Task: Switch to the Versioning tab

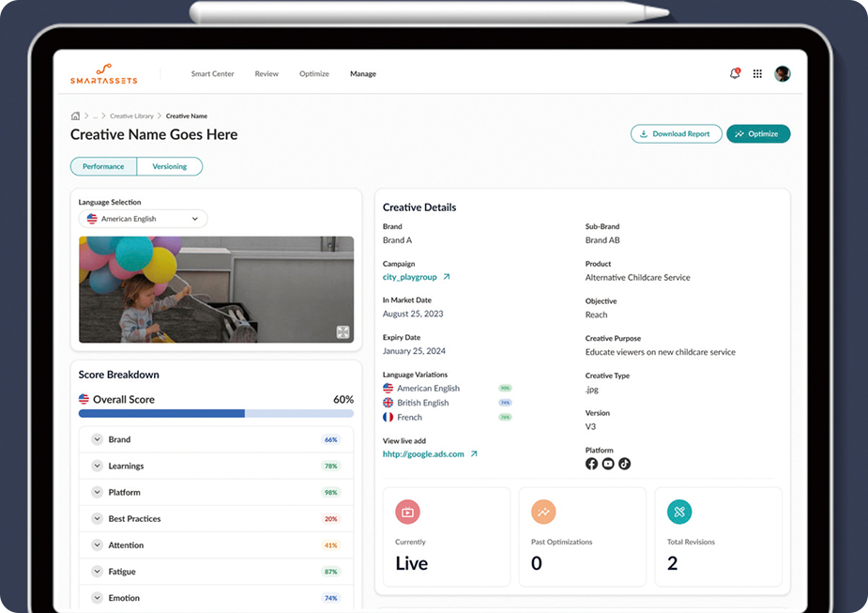Action: coord(170,166)
